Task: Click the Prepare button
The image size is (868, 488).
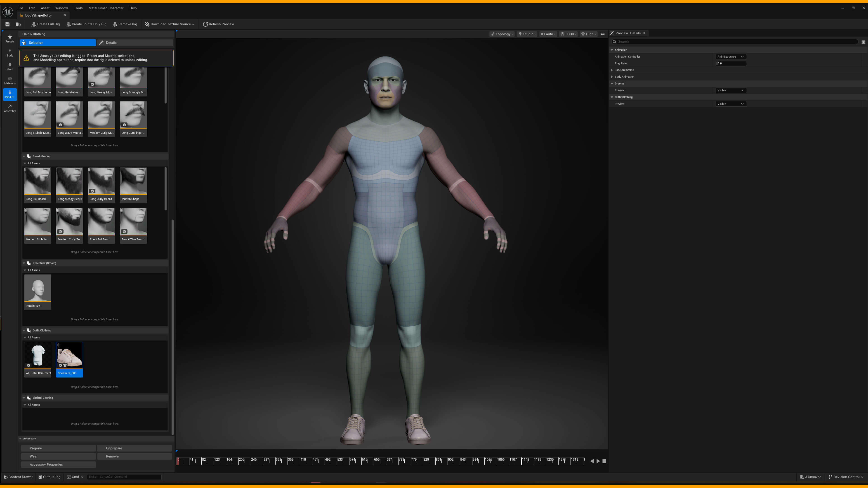Action: [x=58, y=448]
